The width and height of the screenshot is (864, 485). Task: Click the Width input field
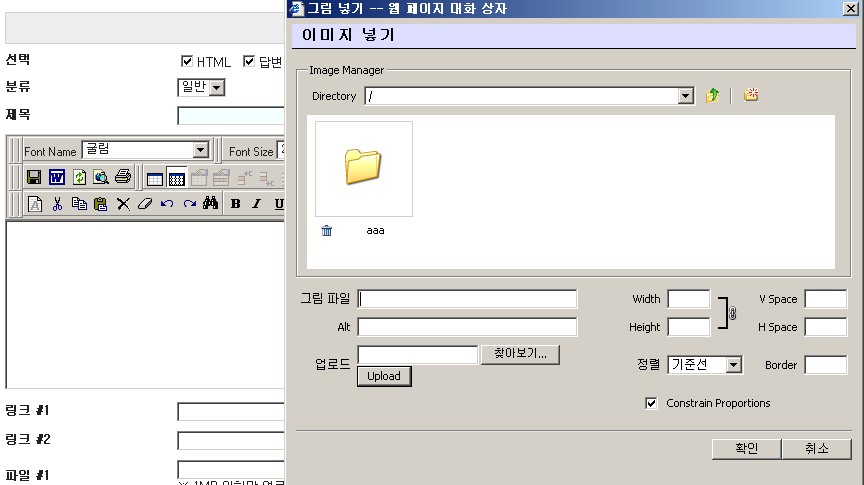click(x=689, y=299)
